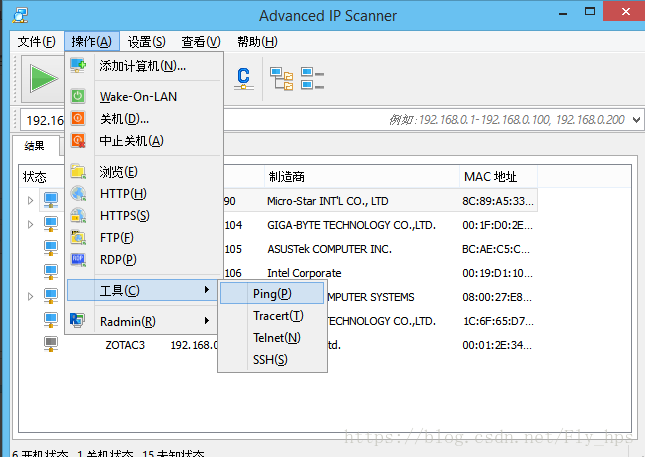Viewport: 645px width, 457px height.
Task: Open the IP range history dropdown
Action: (636, 120)
